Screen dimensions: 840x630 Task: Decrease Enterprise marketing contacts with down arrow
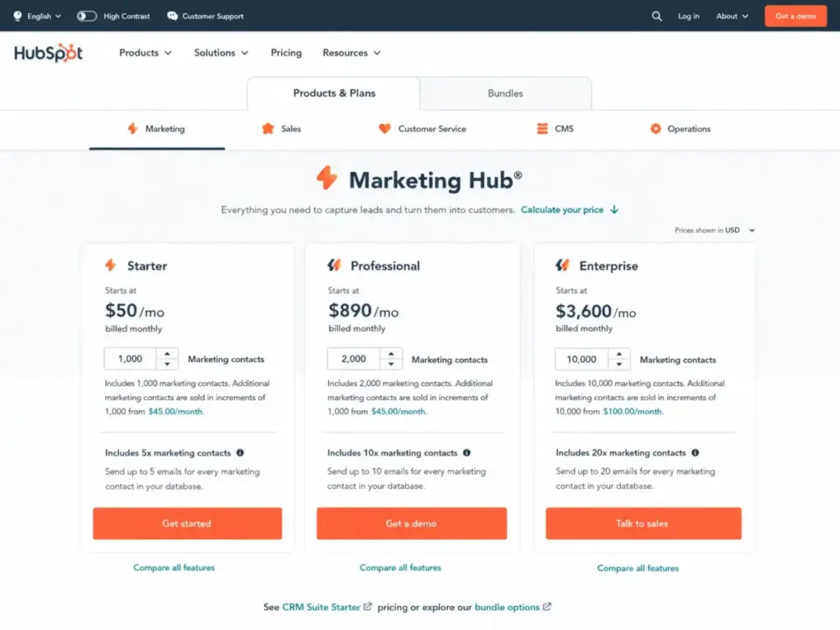(x=619, y=364)
